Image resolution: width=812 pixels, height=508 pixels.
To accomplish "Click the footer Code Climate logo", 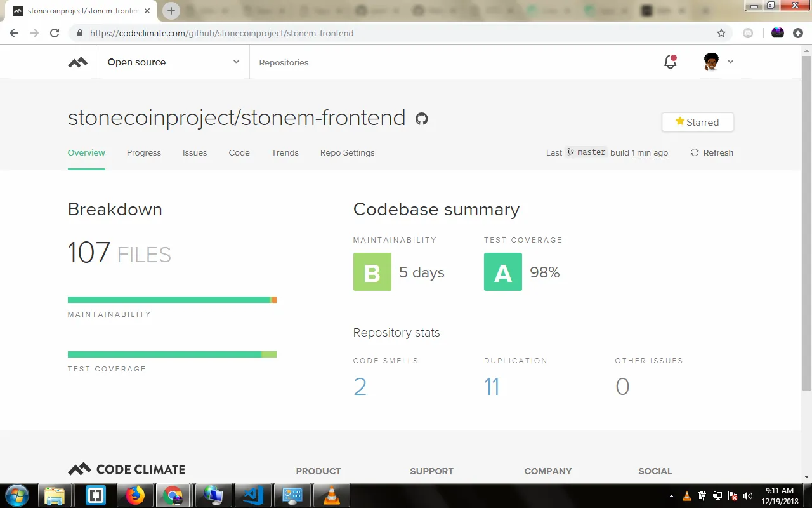I will point(127,469).
